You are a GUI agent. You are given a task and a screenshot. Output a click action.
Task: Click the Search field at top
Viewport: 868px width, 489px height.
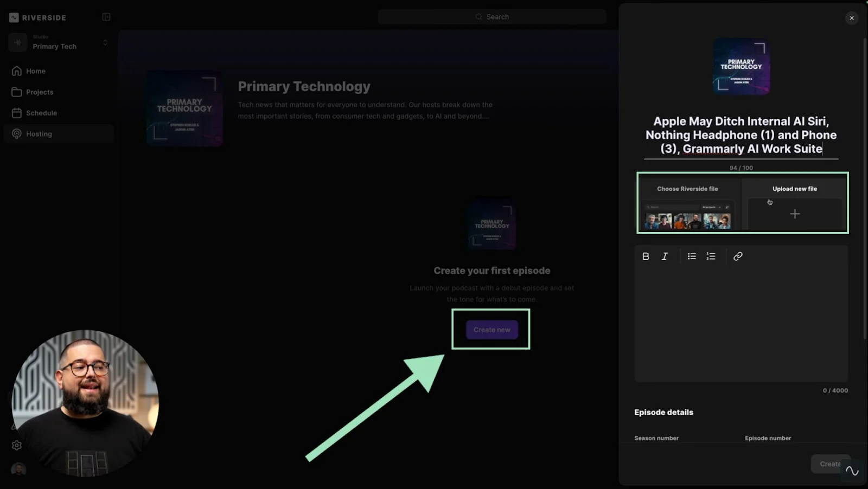492,17
